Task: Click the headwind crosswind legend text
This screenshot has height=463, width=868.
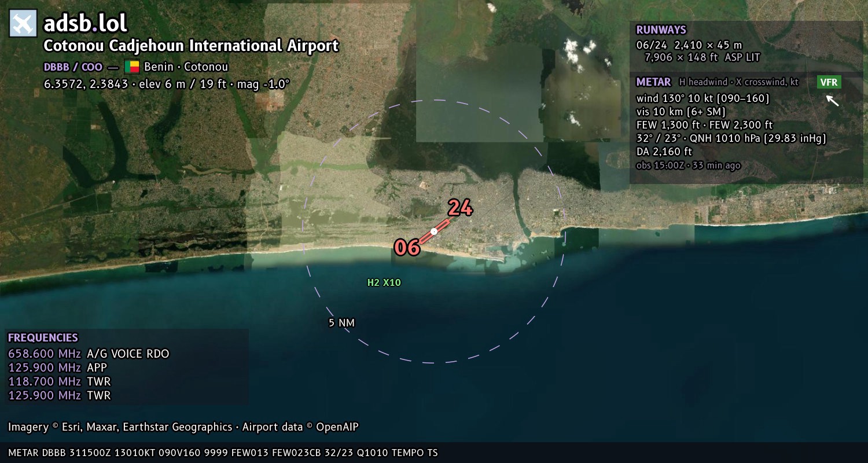Action: [x=738, y=82]
